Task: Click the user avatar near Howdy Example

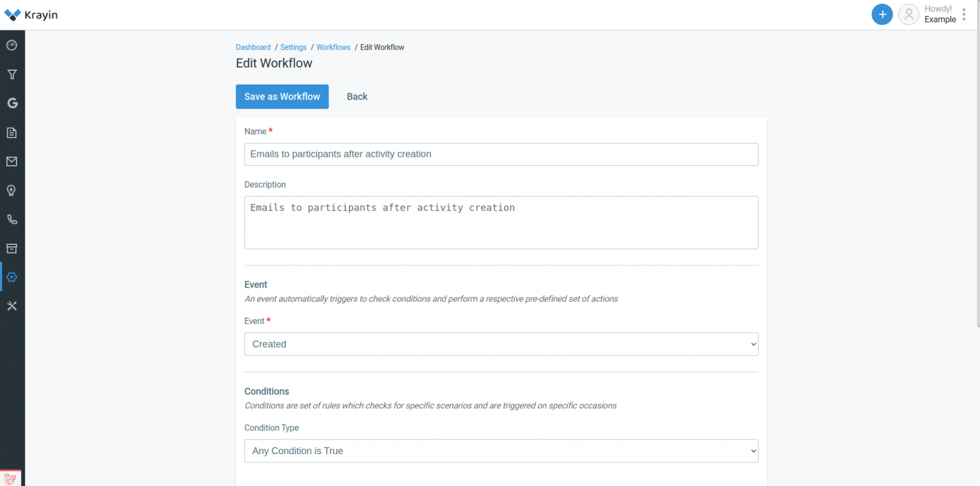Action: tap(909, 14)
